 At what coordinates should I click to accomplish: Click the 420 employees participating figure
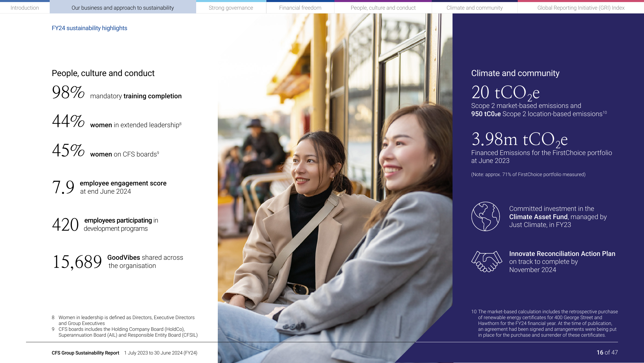pyautogui.click(x=65, y=225)
